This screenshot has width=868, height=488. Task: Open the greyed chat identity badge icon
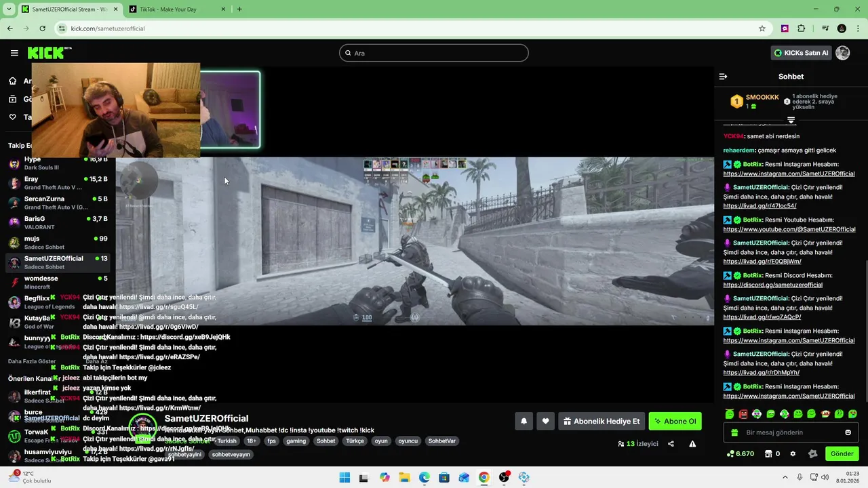812,453
